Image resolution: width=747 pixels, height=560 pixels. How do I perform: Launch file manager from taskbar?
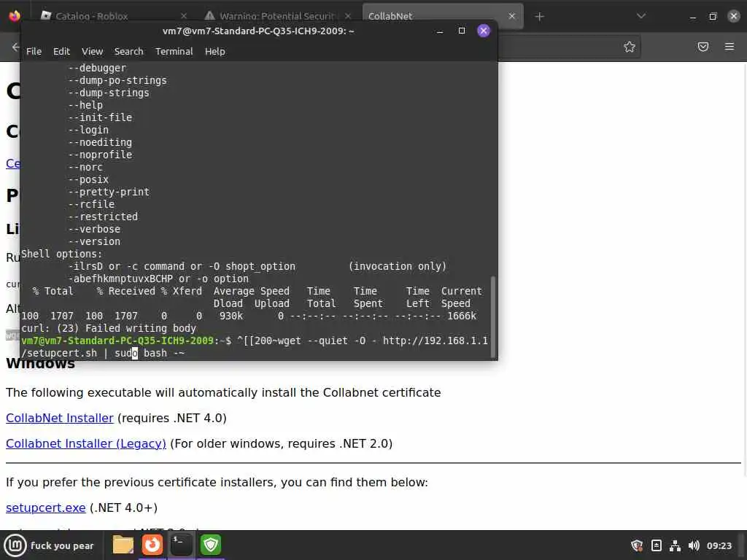(x=123, y=545)
